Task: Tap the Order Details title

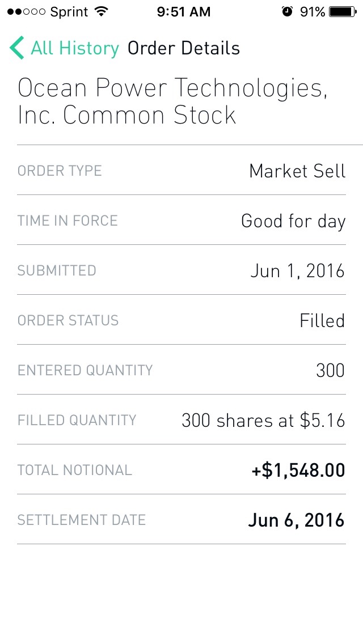Action: point(184,48)
